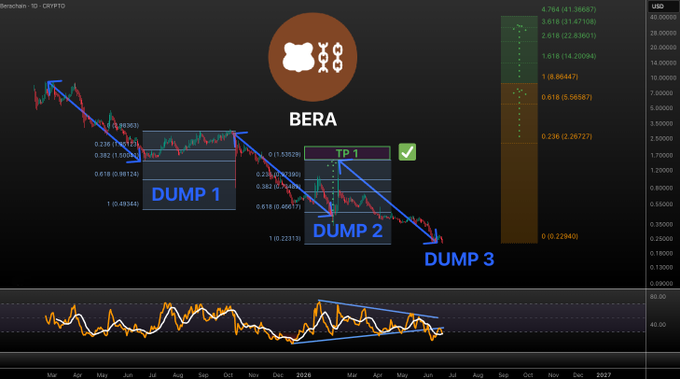The image size is (680, 379).
Task: Click Fib label 0 (1.53529)
Action: 284,154
